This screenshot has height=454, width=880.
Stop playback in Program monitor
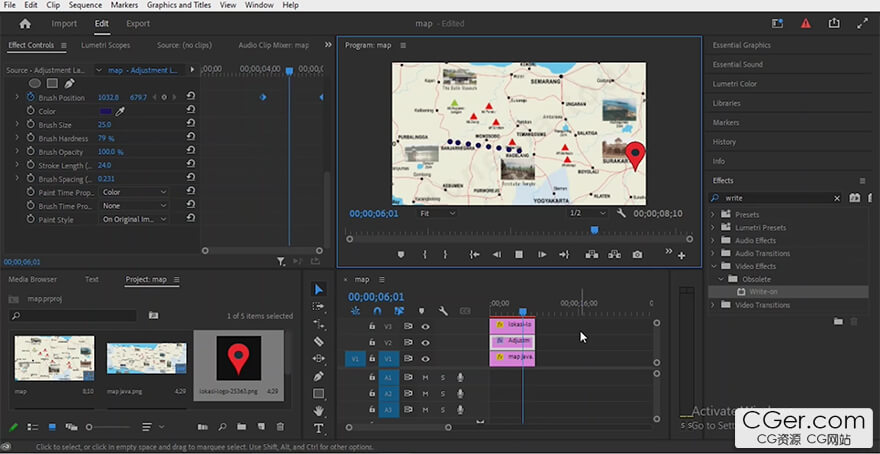coord(519,255)
